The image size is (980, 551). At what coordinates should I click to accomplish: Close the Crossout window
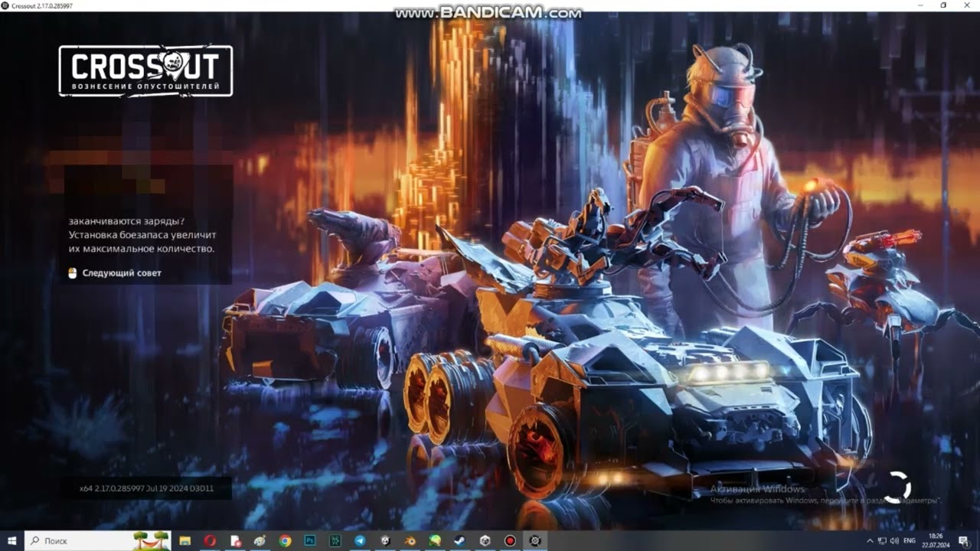[968, 5]
